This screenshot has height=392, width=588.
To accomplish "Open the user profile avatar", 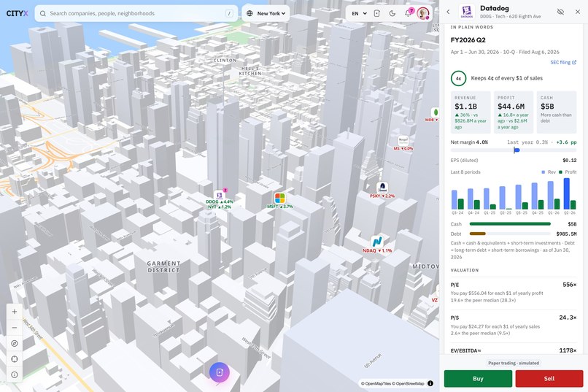I will point(423,13).
